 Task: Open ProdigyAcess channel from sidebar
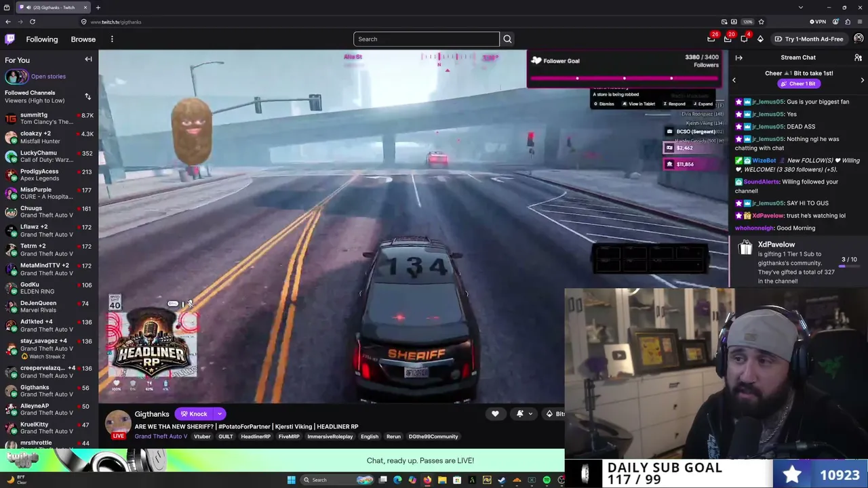click(x=49, y=175)
